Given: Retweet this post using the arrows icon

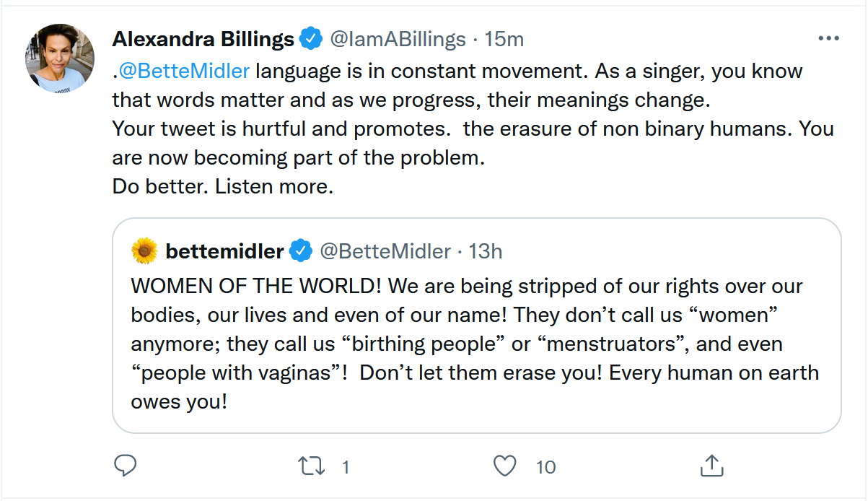Looking at the screenshot, I should point(312,466).
